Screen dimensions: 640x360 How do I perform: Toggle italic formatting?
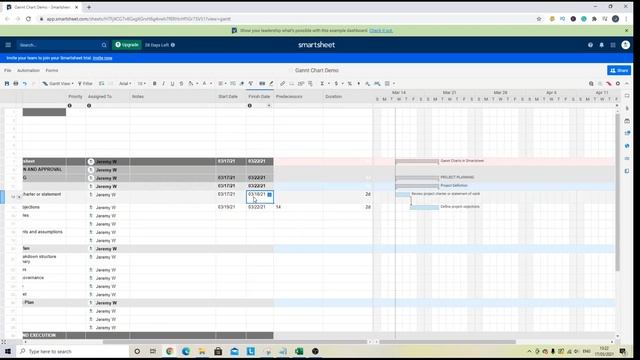click(x=164, y=84)
